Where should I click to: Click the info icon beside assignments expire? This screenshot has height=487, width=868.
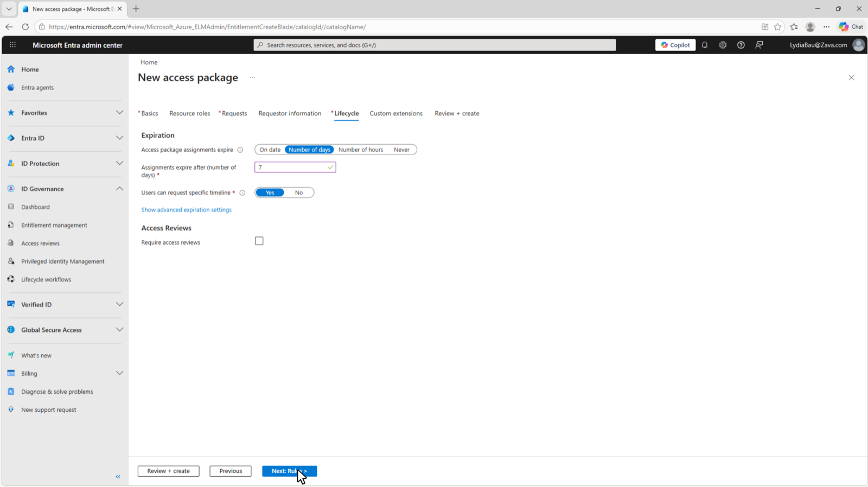click(240, 150)
